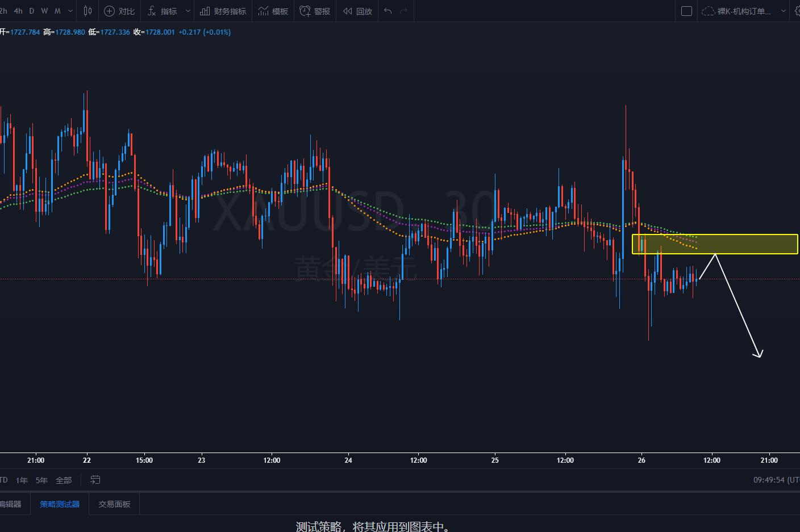
Task: Click the date label 22 on time axis
Action: [87, 460]
